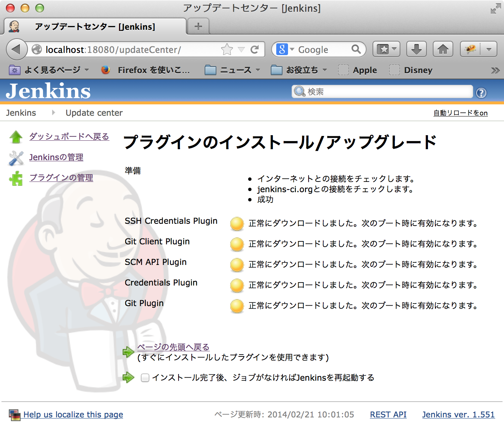Click the Update center breadcrumb

[94, 113]
